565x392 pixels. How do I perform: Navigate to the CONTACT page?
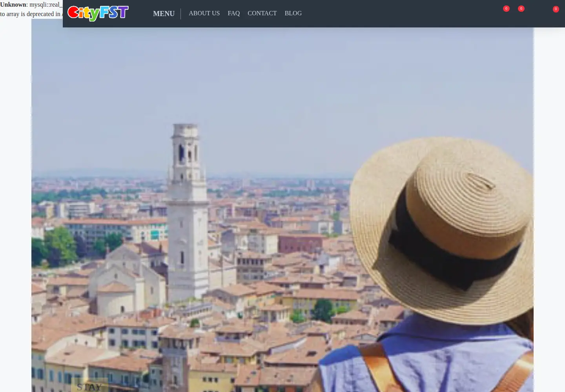point(262,13)
